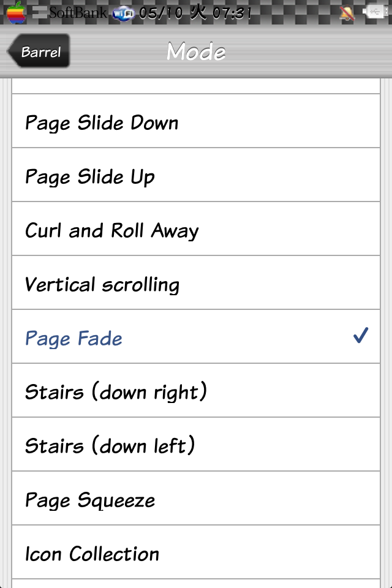This screenshot has height=588, width=392.
Task: Tap the Mode title in header
Action: pos(196,51)
